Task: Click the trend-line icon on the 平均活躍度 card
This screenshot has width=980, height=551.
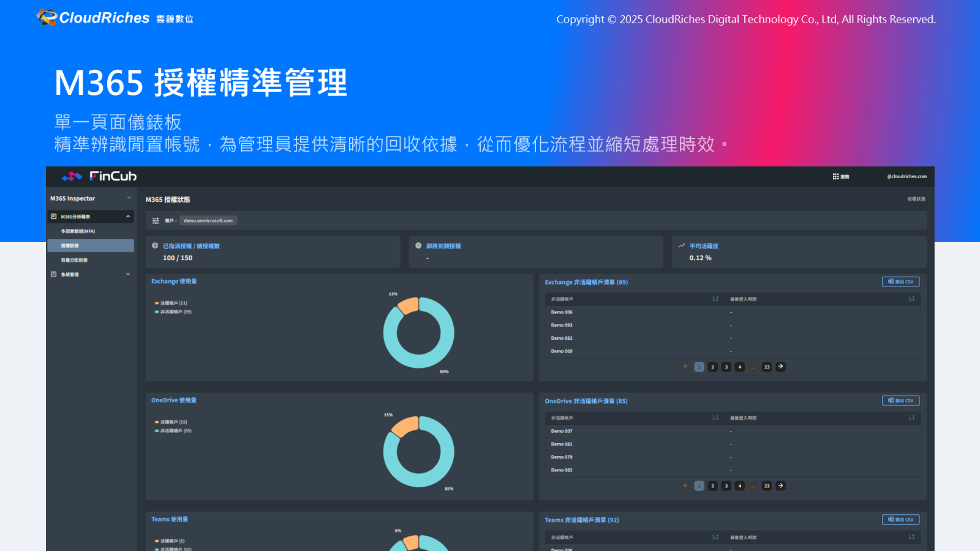Action: pyautogui.click(x=682, y=246)
